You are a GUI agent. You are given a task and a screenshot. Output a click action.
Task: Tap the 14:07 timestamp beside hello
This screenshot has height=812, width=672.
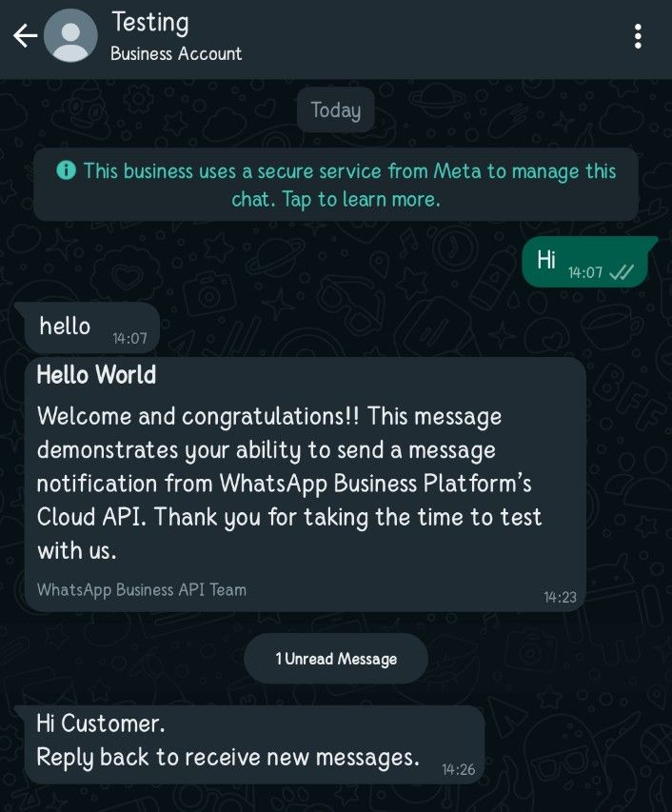click(x=130, y=339)
